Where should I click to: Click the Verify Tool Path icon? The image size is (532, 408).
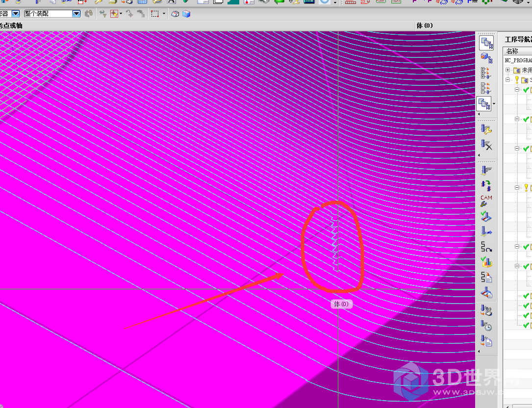click(486, 216)
